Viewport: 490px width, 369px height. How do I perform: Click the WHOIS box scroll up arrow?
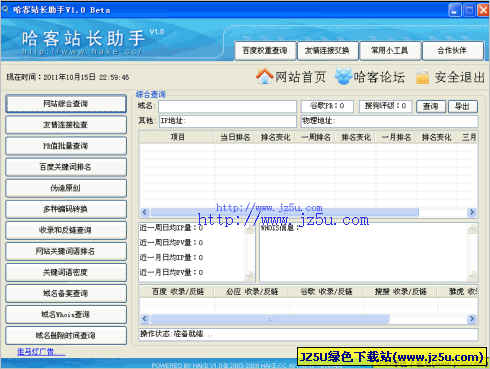[x=472, y=229]
